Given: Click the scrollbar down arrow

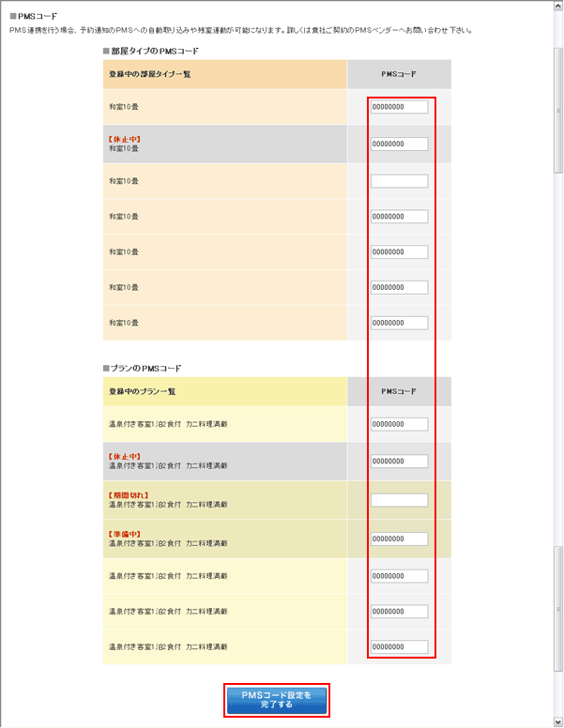Looking at the screenshot, I should coord(558,721).
